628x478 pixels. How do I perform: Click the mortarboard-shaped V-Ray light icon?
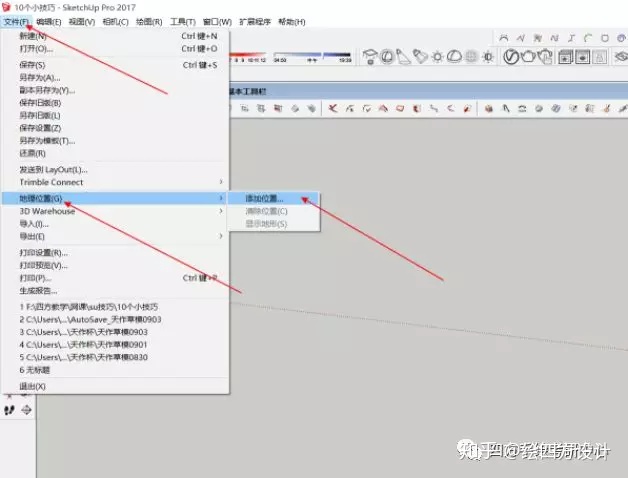coord(370,56)
